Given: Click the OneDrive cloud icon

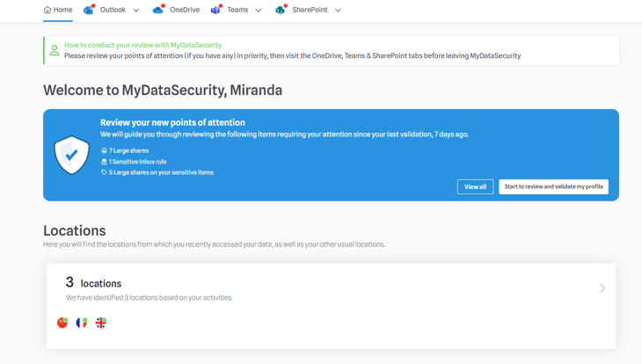Looking at the screenshot, I should tap(158, 10).
